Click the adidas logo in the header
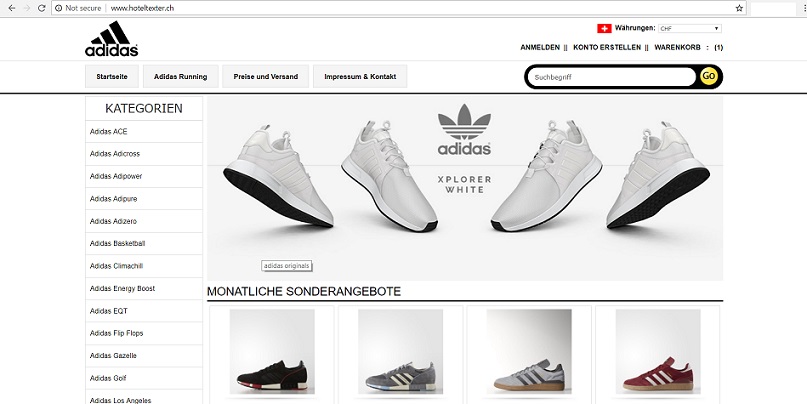 tap(112, 39)
